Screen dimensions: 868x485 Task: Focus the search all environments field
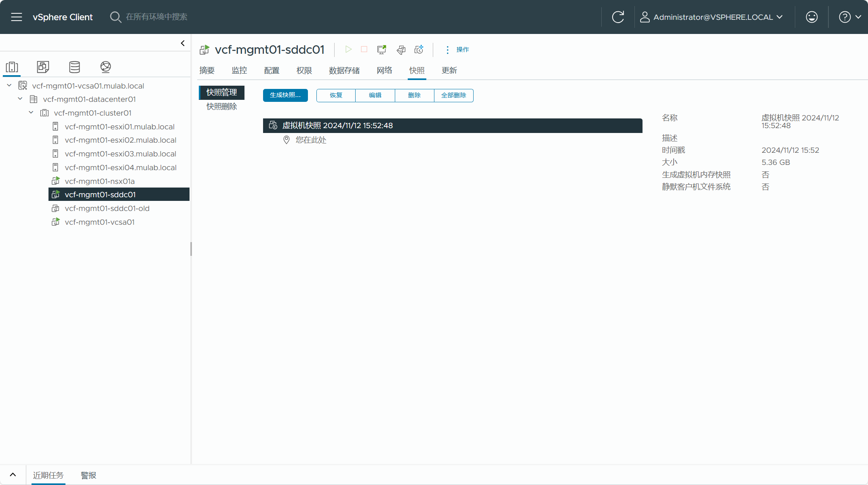(157, 17)
